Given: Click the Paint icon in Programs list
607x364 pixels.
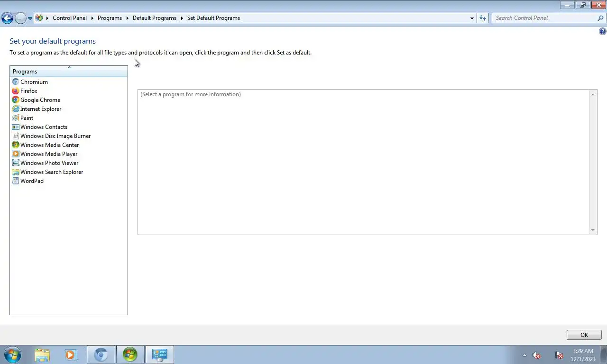Looking at the screenshot, I should tap(16, 118).
